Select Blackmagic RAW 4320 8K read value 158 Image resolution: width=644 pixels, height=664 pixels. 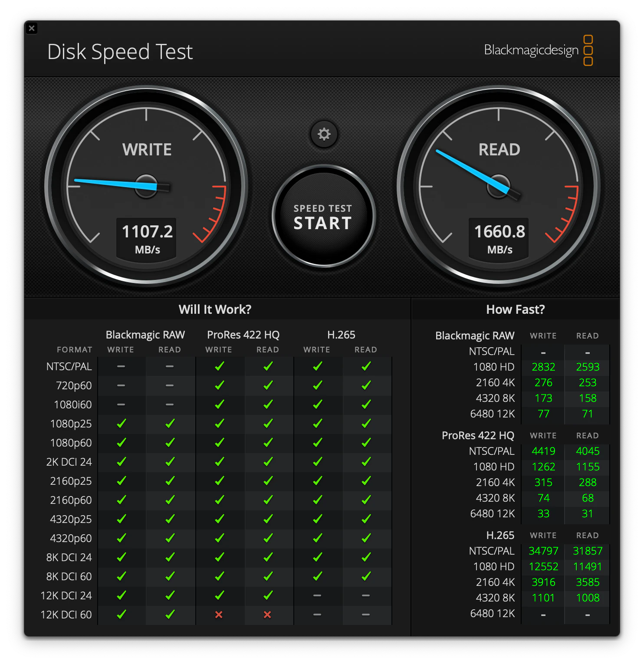588,398
